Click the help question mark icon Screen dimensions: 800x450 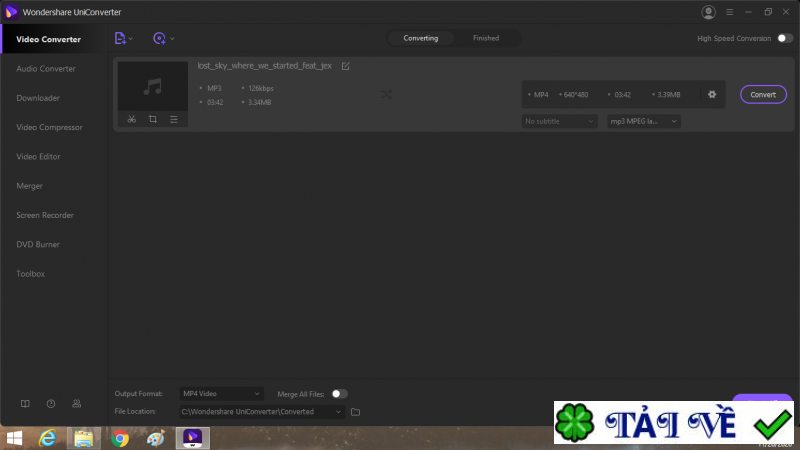51,404
